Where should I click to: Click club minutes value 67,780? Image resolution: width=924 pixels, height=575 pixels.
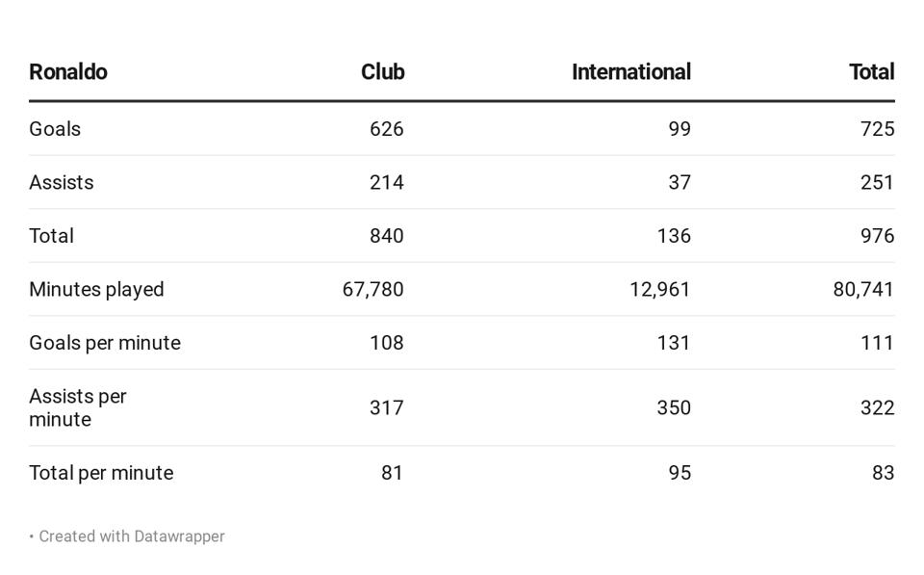(x=373, y=290)
